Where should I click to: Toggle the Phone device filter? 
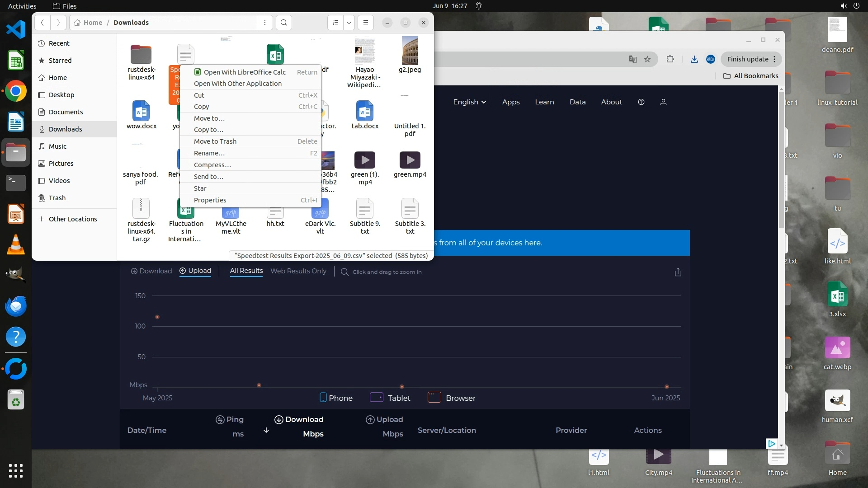[x=336, y=398]
